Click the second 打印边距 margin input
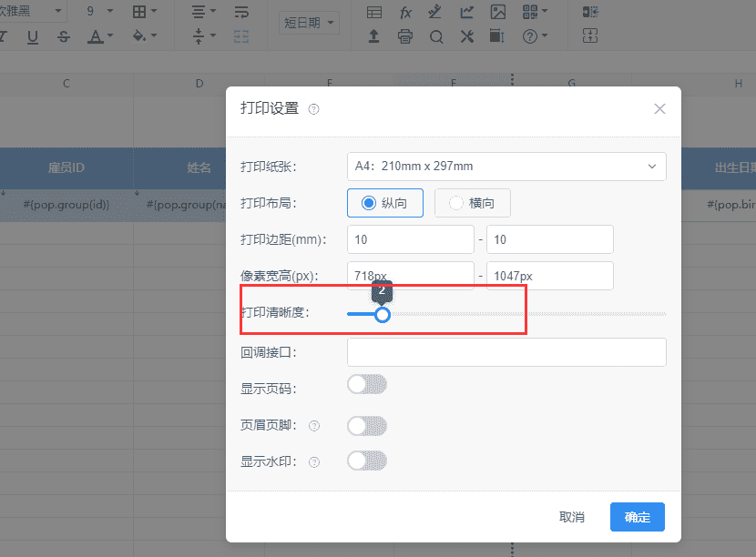756x557 pixels. [549, 239]
